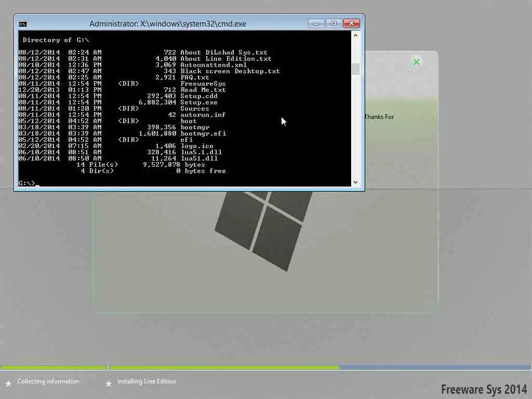Screen dimensions: 532x399
Task: Click the cmd window title bar text
Action: [x=168, y=24]
